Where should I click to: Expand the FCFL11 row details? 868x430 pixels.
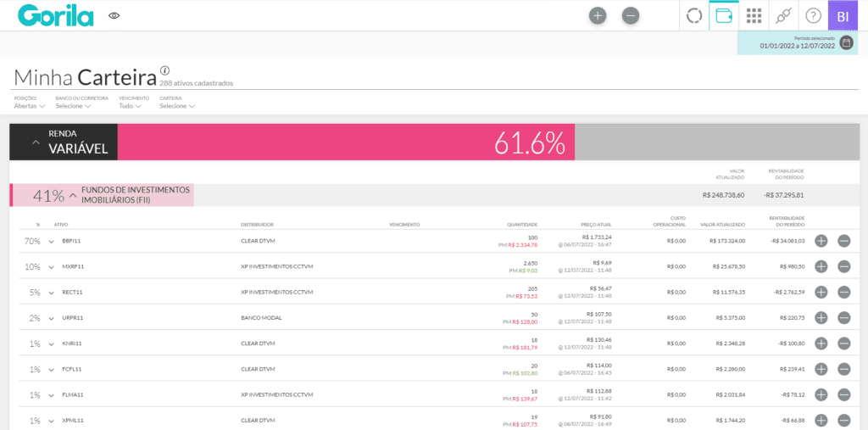52,370
